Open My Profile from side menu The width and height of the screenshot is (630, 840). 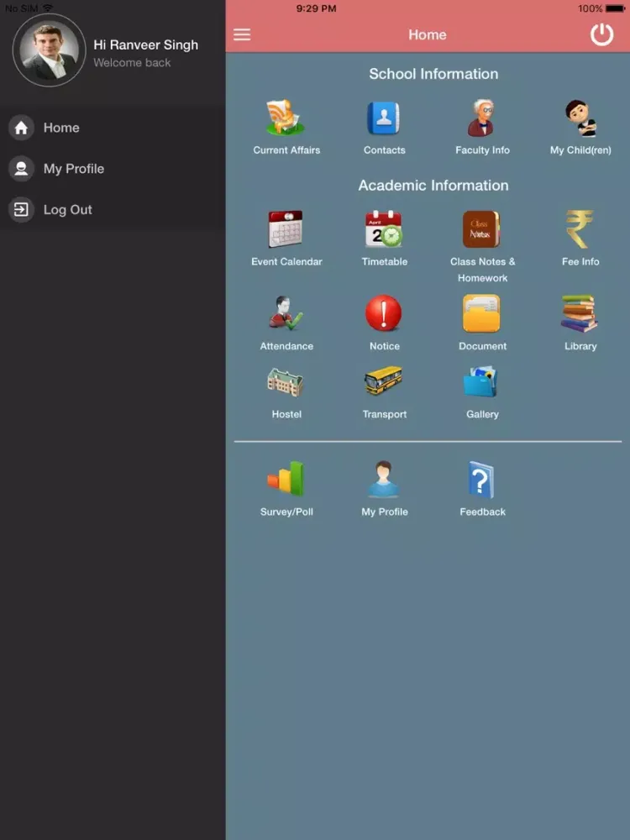coord(73,169)
